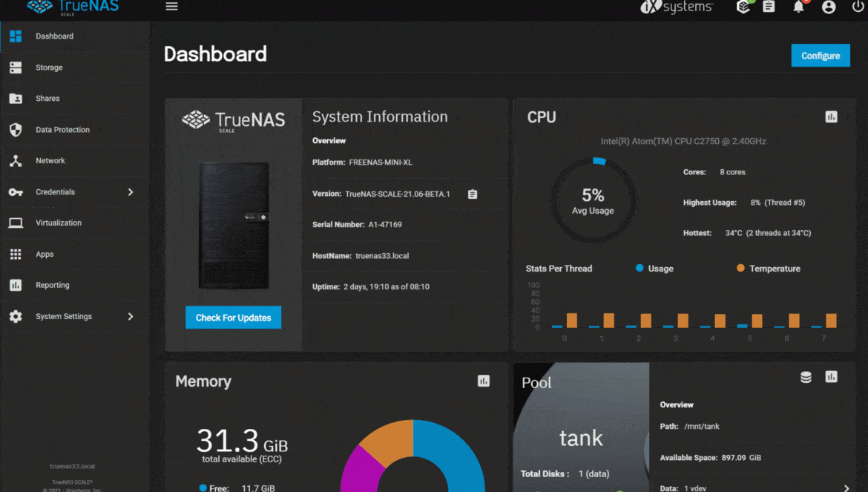The width and height of the screenshot is (868, 492).
Task: Click the Dashboard grid icon in sidebar
Action: pos(16,36)
